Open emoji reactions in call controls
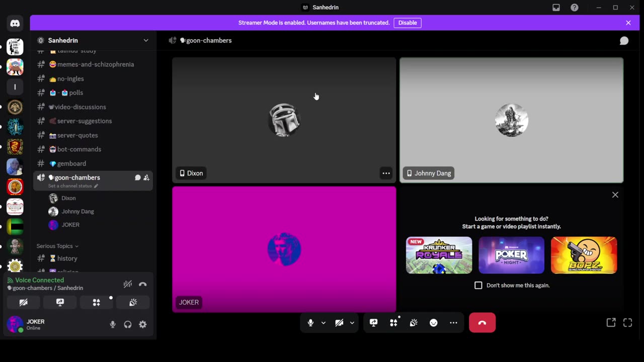644x362 pixels. coord(434,323)
